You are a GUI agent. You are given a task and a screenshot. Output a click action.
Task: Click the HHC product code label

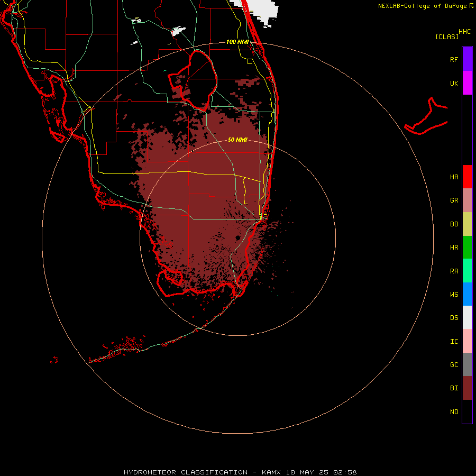465,32
